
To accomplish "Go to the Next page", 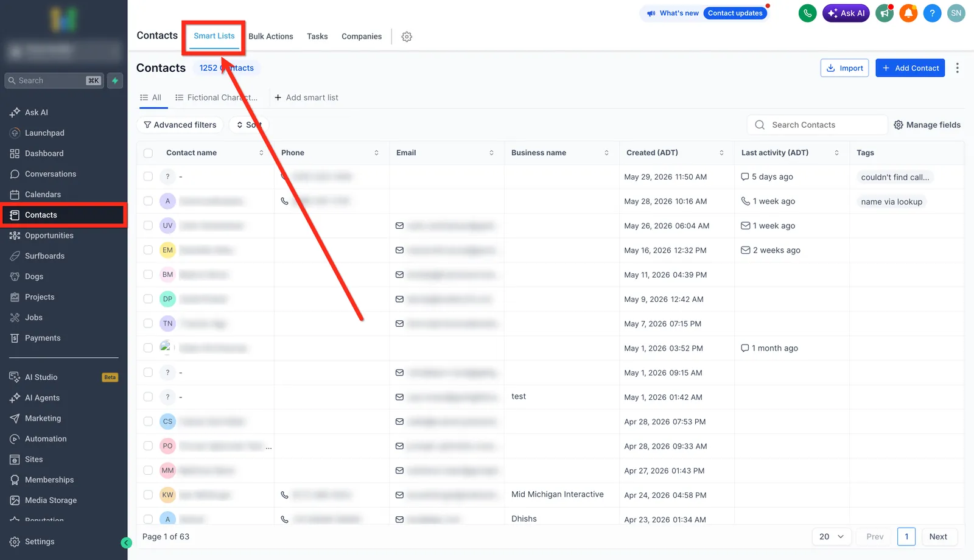I will point(938,537).
